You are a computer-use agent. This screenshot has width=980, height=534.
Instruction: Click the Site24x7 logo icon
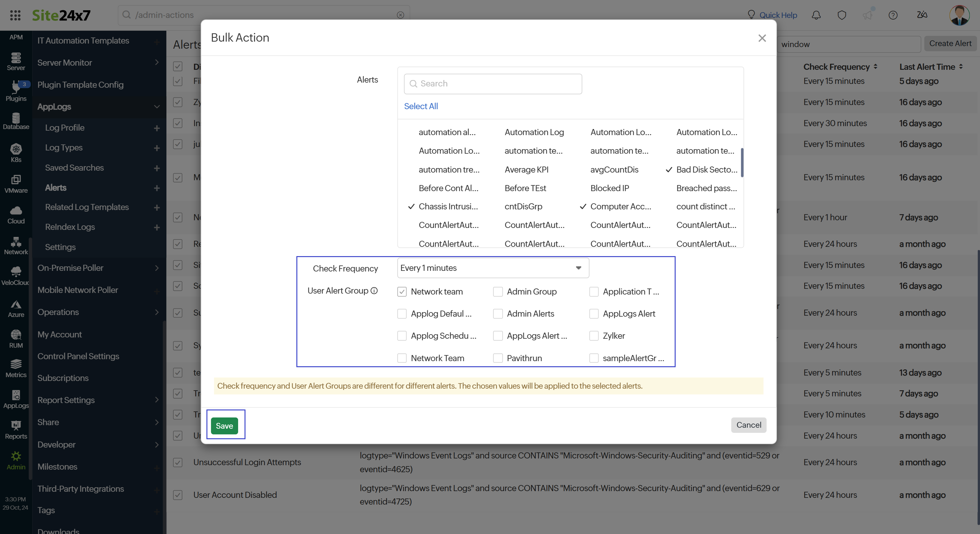(x=62, y=14)
